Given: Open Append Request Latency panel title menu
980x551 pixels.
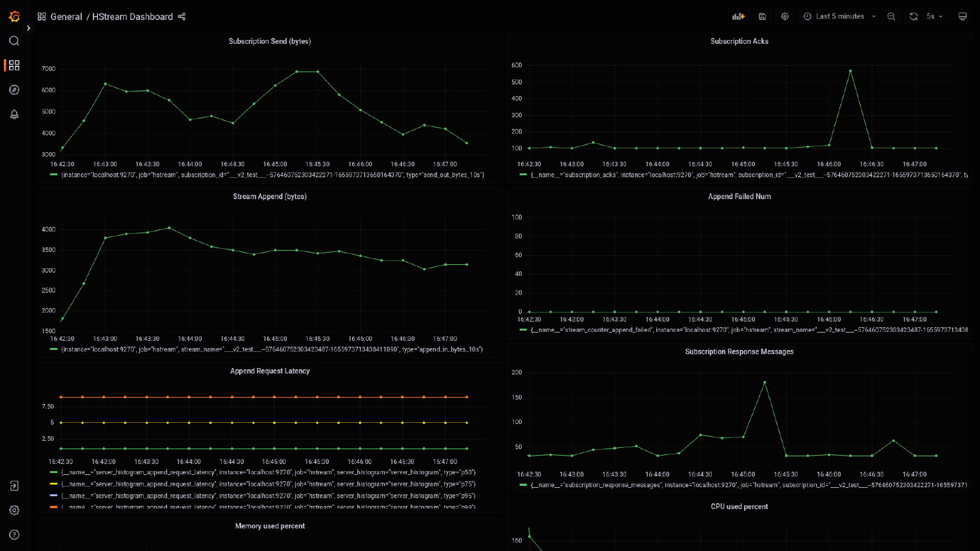Looking at the screenshot, I should (269, 371).
